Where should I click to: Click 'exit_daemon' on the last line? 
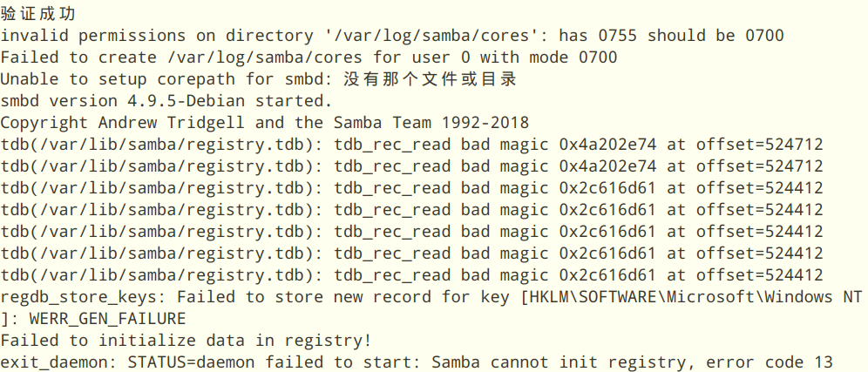point(52,362)
